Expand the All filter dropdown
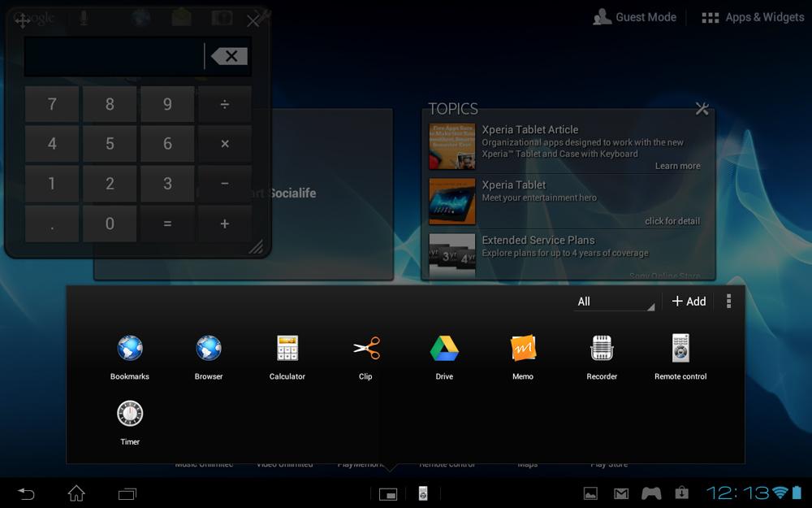Screen dimensions: 812x508 coord(615,302)
